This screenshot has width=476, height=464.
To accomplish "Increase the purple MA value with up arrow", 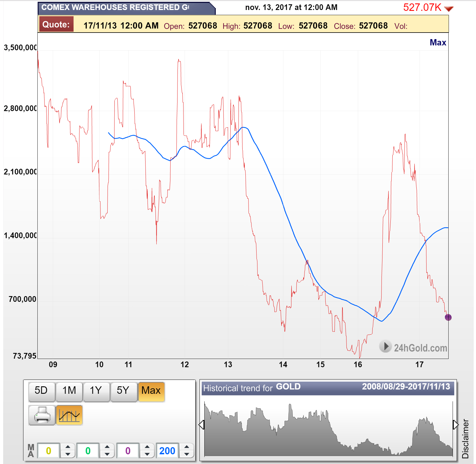I will (x=147, y=447).
